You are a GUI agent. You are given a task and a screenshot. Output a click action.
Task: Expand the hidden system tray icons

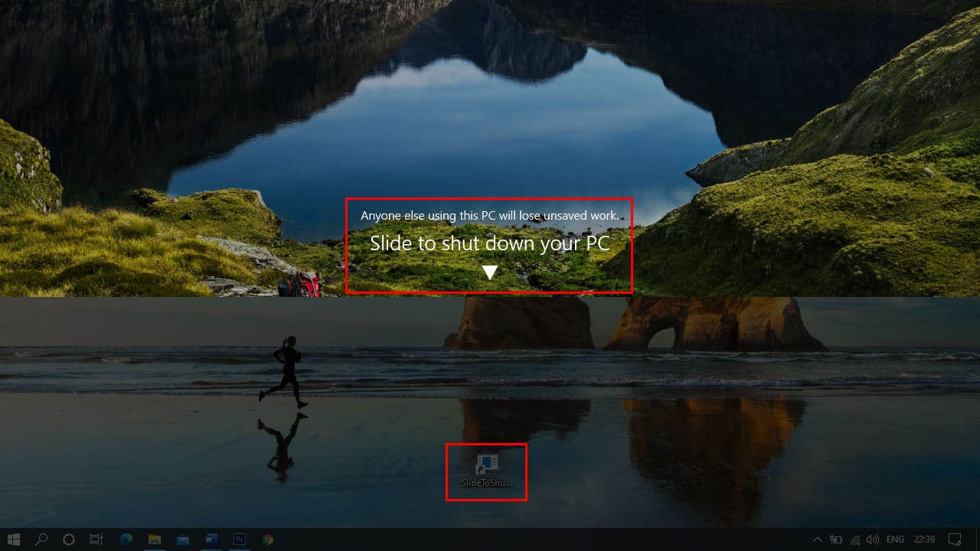817,540
